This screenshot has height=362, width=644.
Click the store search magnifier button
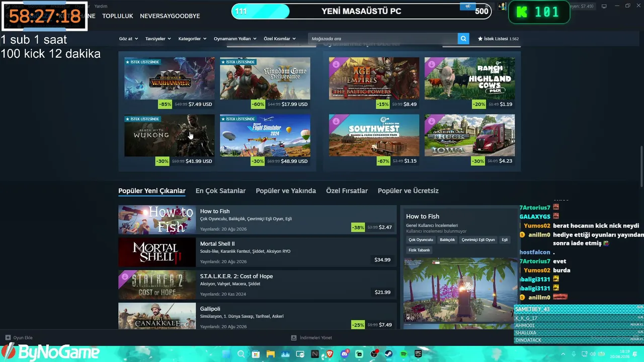pos(463,39)
